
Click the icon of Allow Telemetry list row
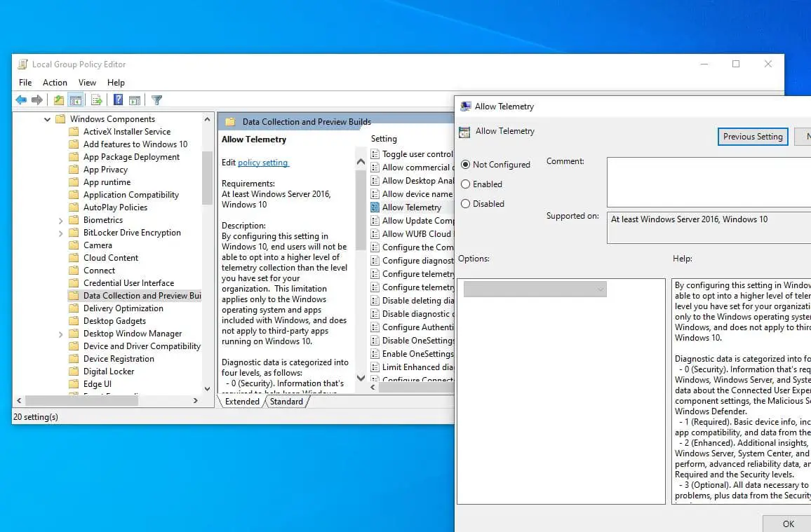(x=375, y=207)
